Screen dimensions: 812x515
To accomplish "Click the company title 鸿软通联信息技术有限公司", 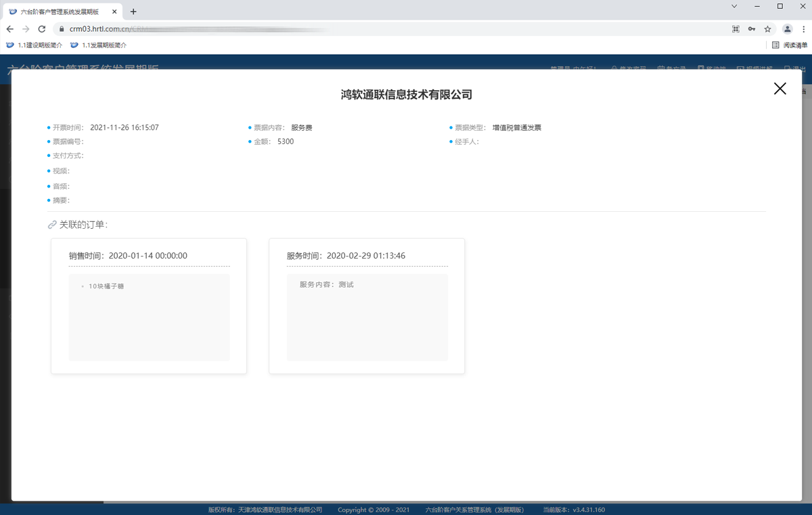I will pyautogui.click(x=407, y=95).
